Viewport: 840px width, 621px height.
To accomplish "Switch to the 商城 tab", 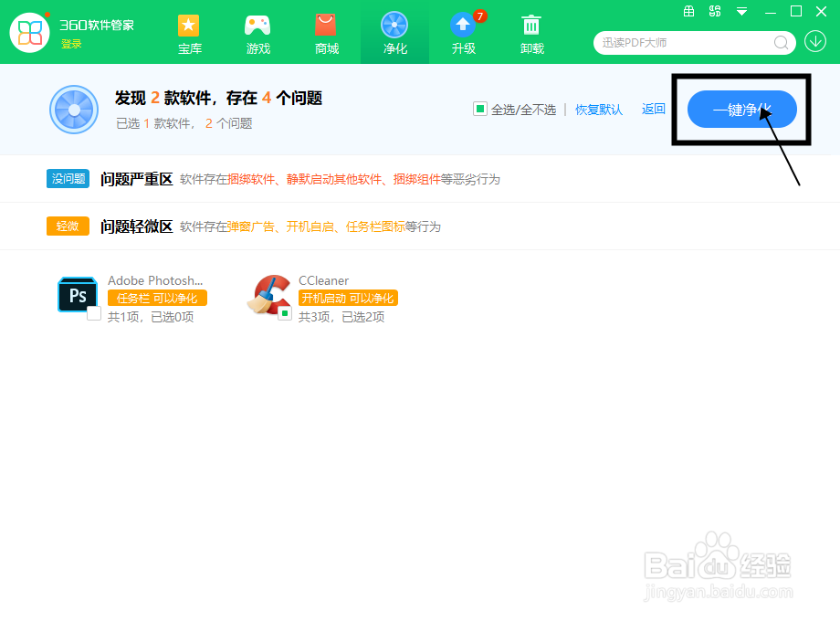I will pyautogui.click(x=326, y=33).
